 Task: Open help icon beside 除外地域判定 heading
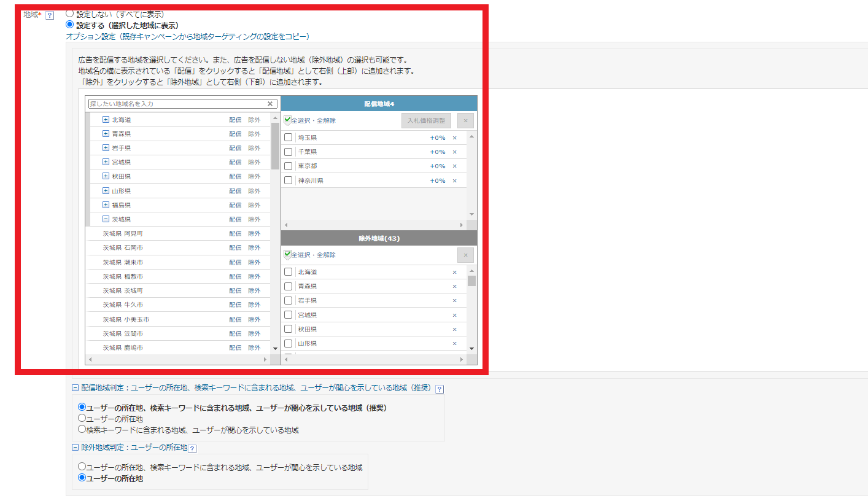pos(192,449)
